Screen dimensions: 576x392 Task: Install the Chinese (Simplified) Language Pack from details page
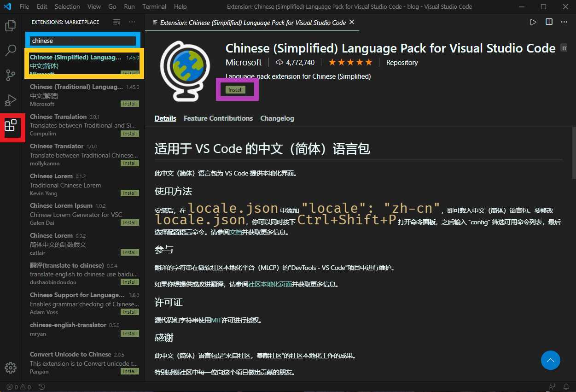(235, 90)
